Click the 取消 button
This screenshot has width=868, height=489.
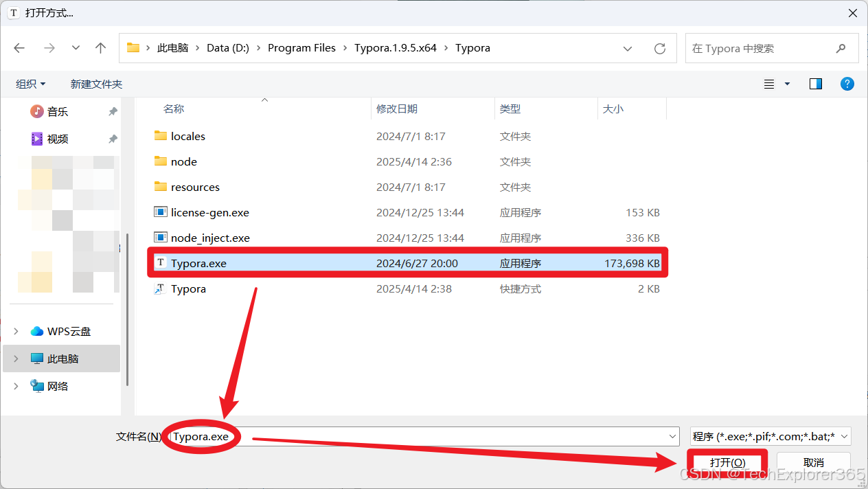[x=814, y=463]
